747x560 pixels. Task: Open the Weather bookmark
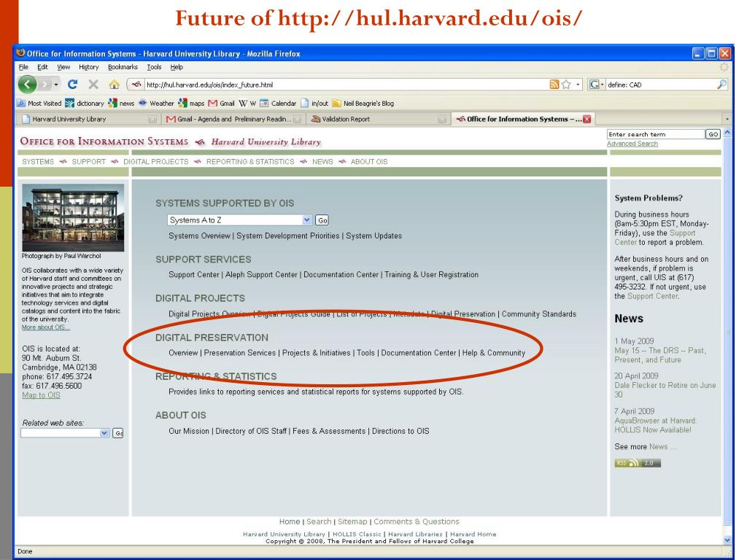(x=156, y=103)
